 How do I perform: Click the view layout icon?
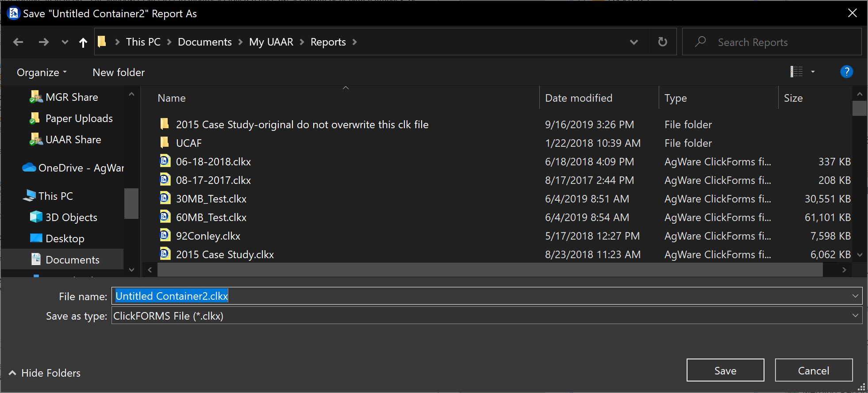point(796,72)
